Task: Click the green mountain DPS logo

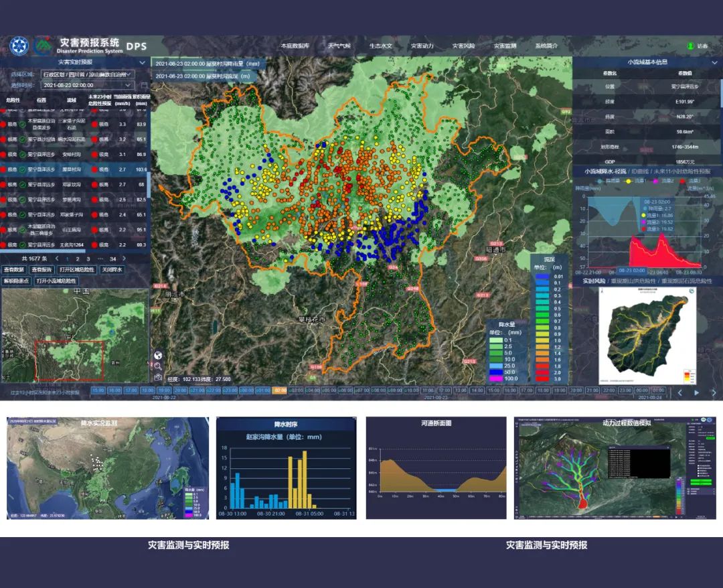Action: tap(44, 46)
